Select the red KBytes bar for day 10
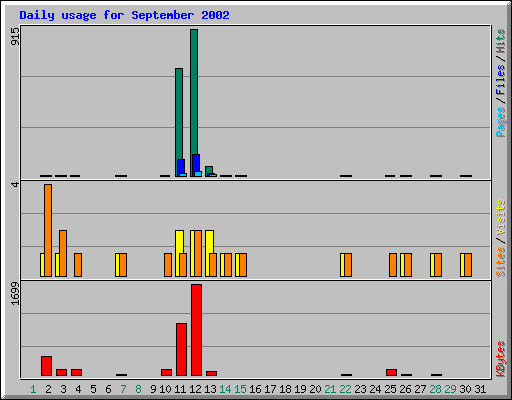 [x=166, y=372]
